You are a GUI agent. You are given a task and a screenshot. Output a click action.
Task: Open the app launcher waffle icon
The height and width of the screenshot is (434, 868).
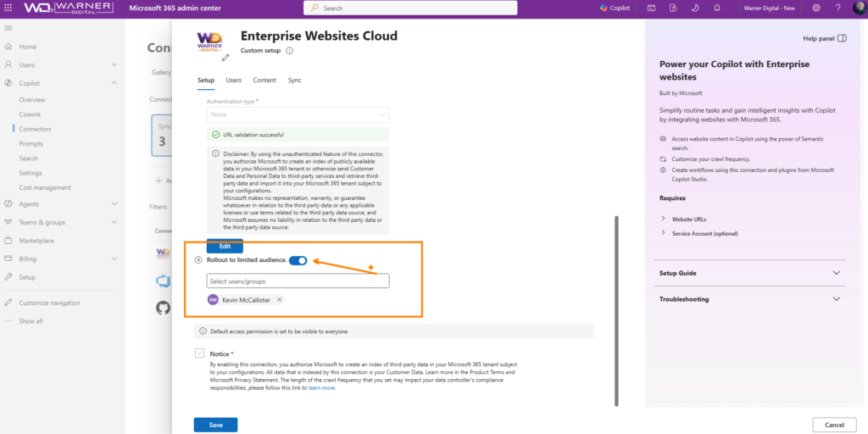[8, 8]
